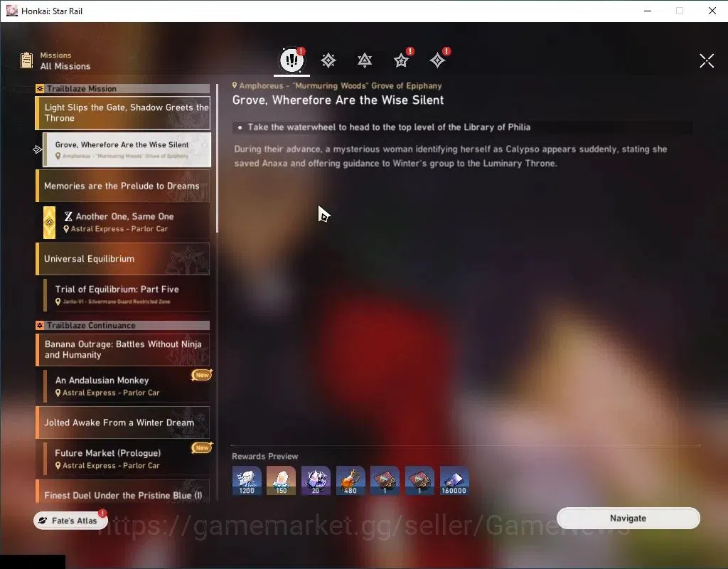This screenshot has height=569, width=728.
Task: Expand Jolted Awake From a Winter Dream
Action: coord(122,422)
